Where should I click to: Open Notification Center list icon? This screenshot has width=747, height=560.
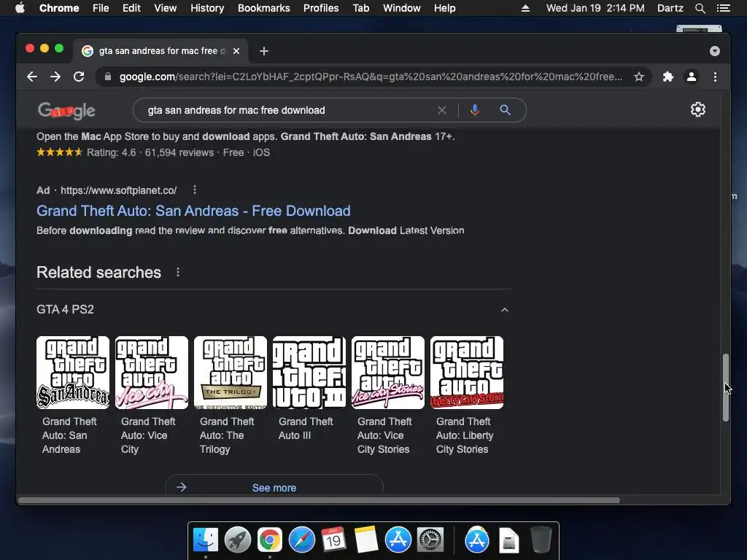pyautogui.click(x=724, y=8)
